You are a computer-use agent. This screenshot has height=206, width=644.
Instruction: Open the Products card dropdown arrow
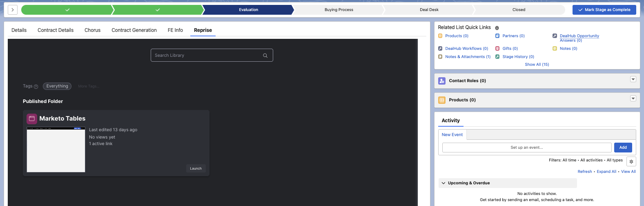tap(633, 99)
